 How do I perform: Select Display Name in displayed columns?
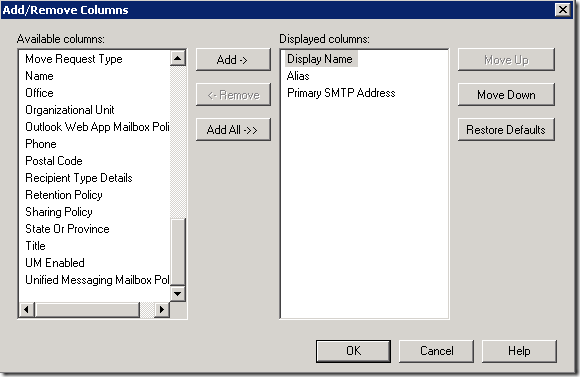320,59
